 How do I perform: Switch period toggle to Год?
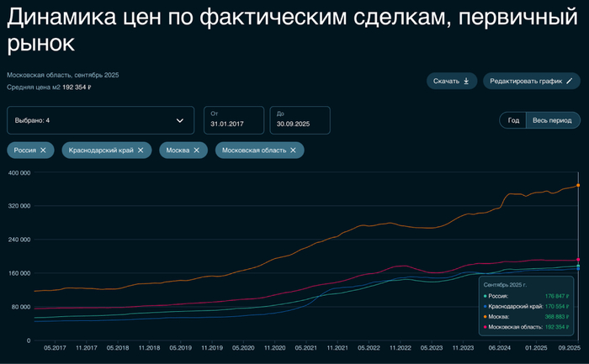pyautogui.click(x=513, y=120)
